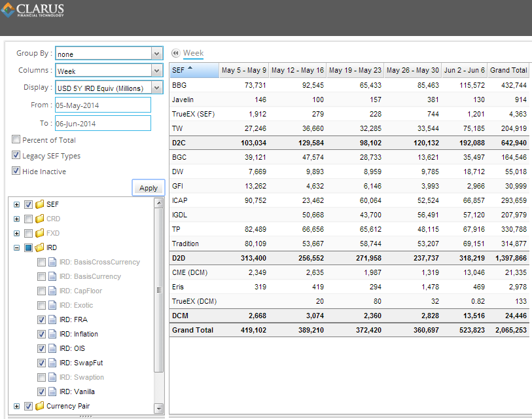Viewport: 532px width, 419px height.
Task: Uncheck the SEF tree checkbox
Action: click(x=29, y=204)
